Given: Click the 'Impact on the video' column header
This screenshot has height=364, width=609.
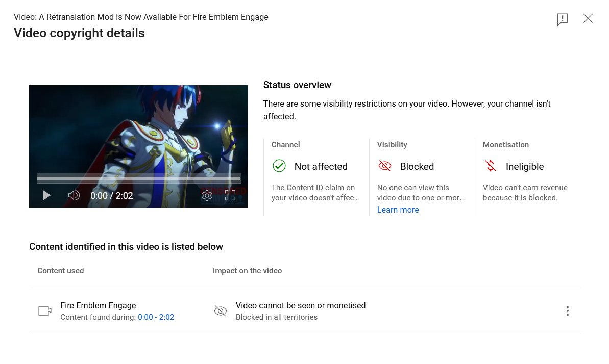Looking at the screenshot, I should pos(248,271).
